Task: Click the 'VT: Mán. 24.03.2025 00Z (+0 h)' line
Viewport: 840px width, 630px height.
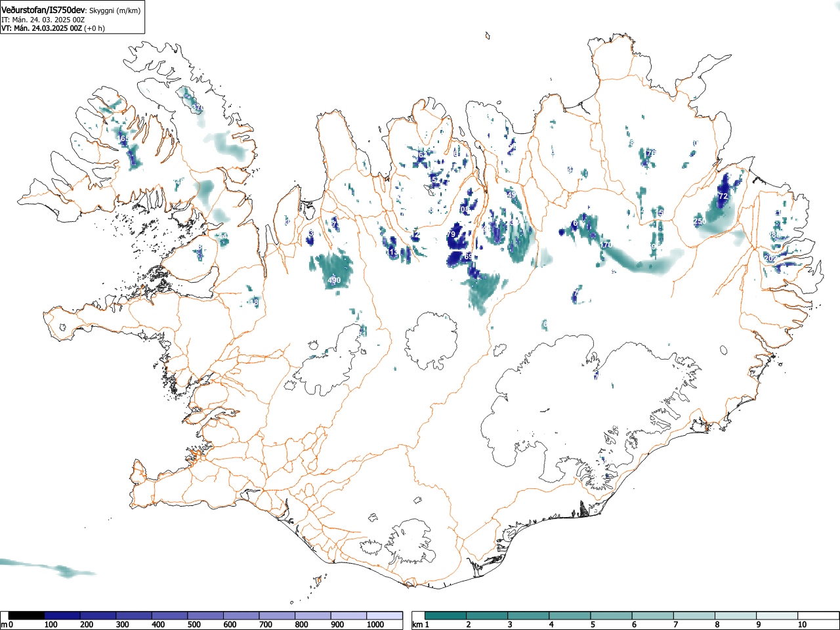Action: coord(52,28)
